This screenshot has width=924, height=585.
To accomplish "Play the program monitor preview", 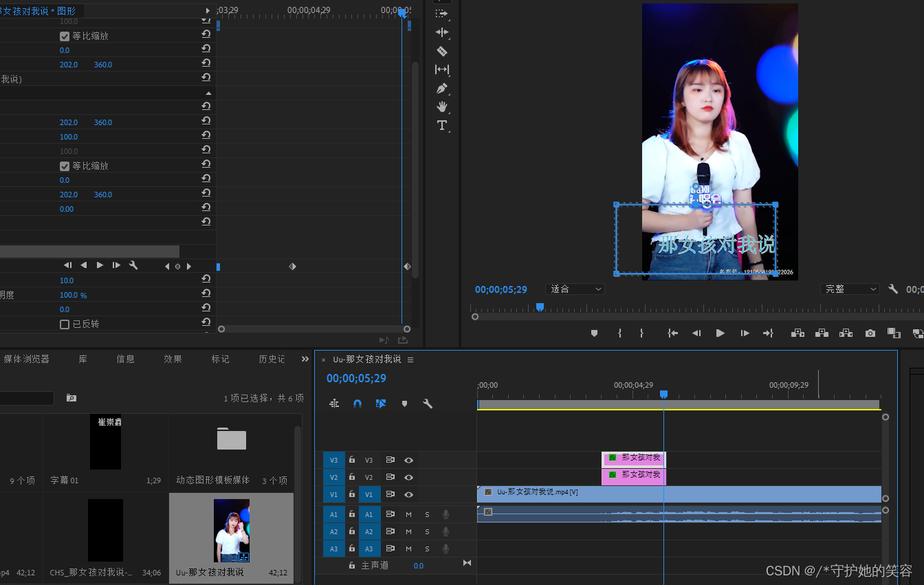I will [720, 333].
